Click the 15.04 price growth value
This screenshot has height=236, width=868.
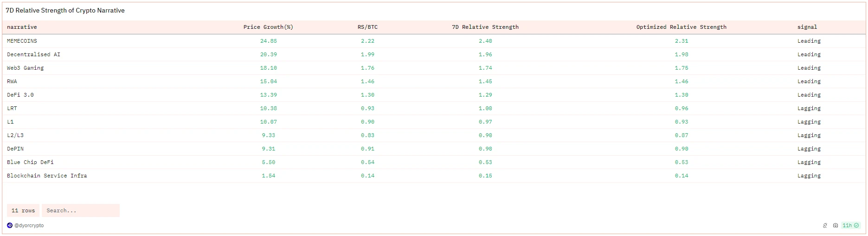[x=268, y=81]
